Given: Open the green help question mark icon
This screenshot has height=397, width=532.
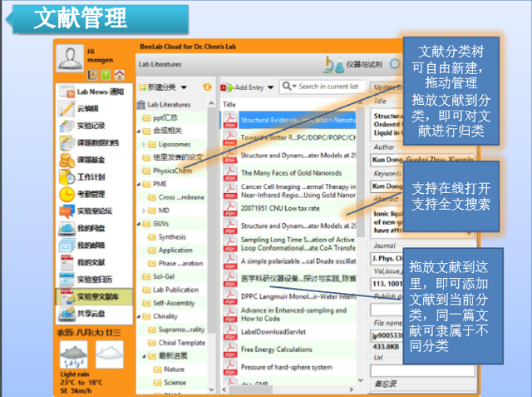Looking at the screenshot, I should coord(106,75).
